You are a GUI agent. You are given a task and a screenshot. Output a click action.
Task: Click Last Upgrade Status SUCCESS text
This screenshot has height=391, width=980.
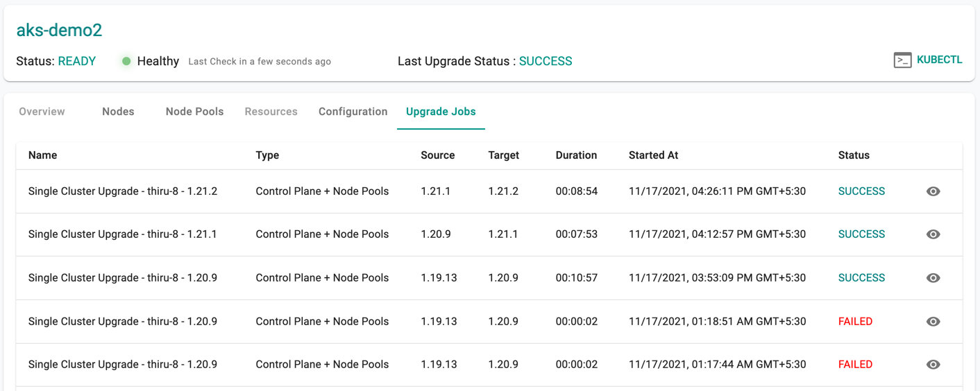click(x=546, y=61)
